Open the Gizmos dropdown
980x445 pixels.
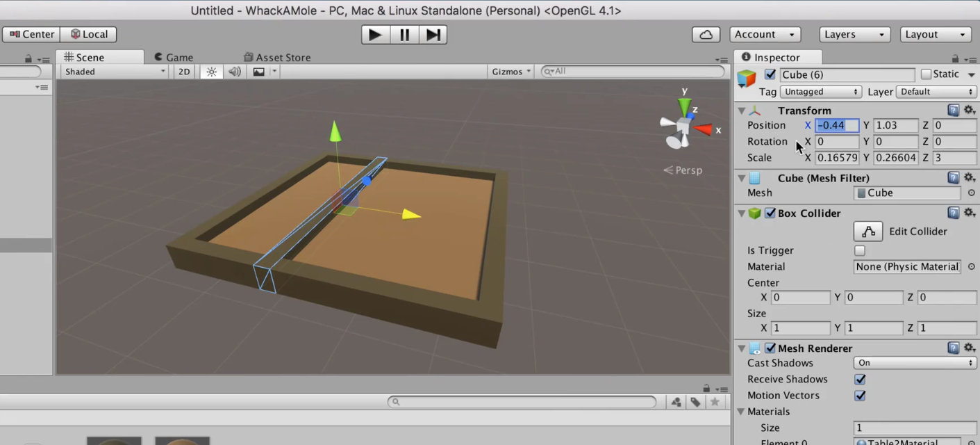pos(510,71)
